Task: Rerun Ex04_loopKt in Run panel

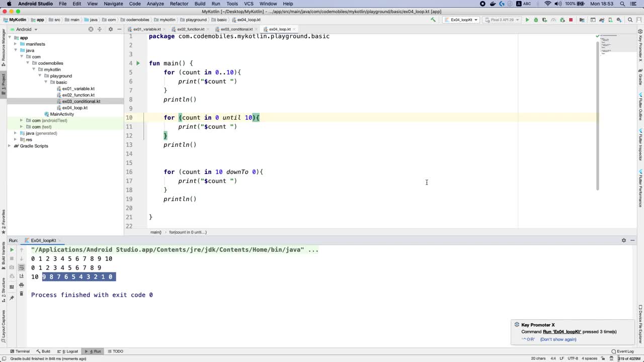Action: (12, 250)
